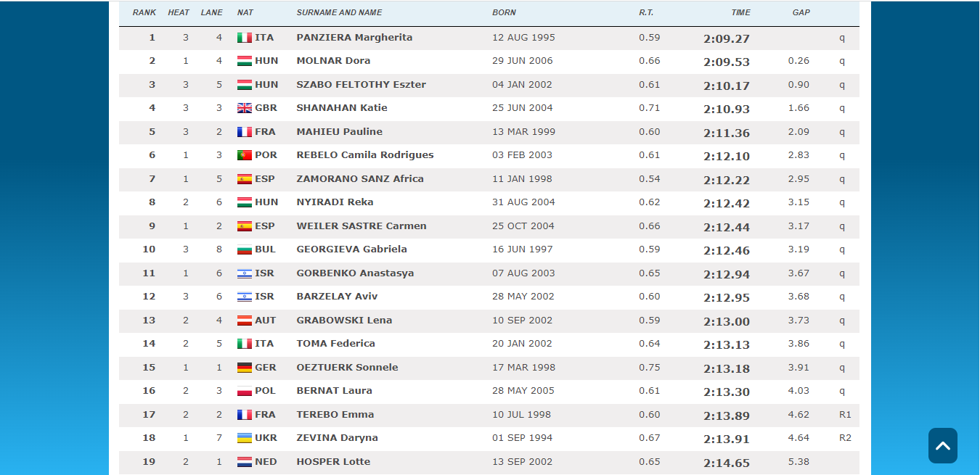The height and width of the screenshot is (475, 980).
Task: Click the BORN column header
Action: tap(505, 12)
